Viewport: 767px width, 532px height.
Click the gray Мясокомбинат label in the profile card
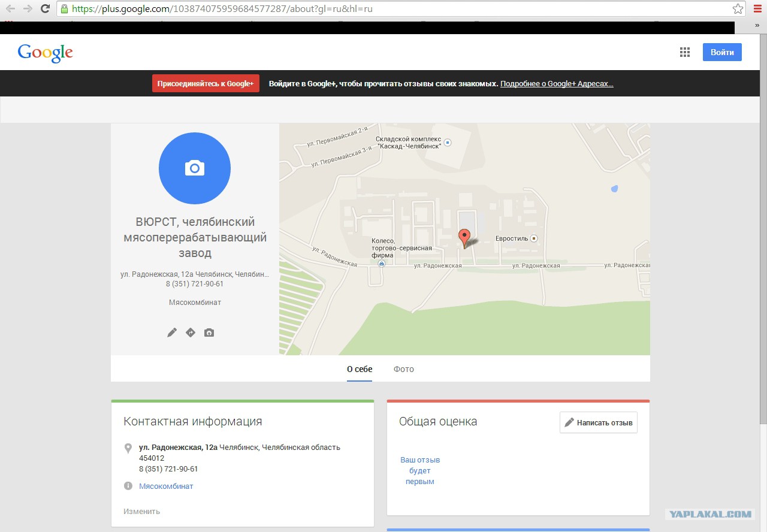point(195,303)
